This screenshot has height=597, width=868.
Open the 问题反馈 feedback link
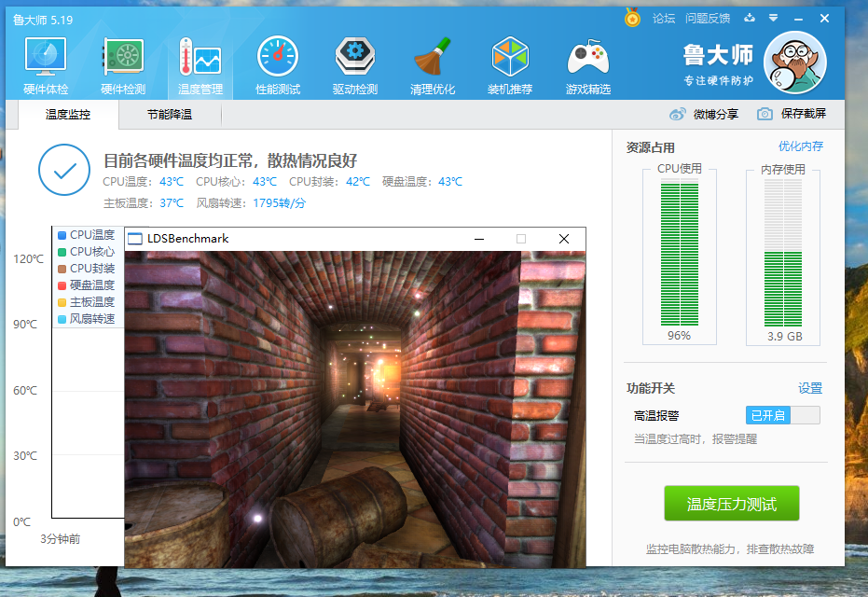pyautogui.click(x=708, y=19)
